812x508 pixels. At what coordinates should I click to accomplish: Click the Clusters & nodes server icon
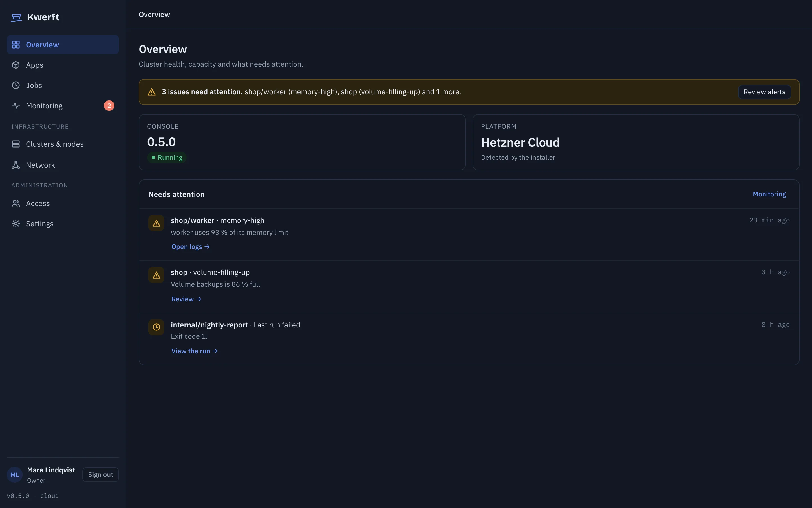16,144
